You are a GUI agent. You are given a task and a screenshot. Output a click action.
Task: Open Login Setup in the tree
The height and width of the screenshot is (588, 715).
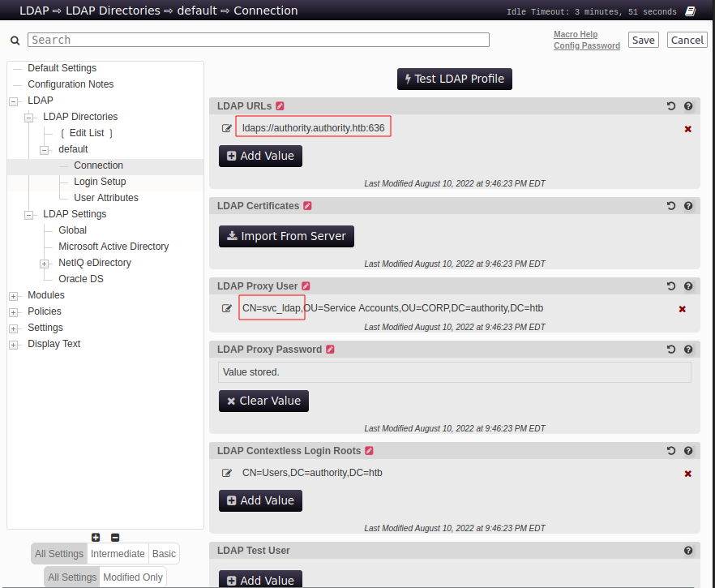(x=100, y=182)
